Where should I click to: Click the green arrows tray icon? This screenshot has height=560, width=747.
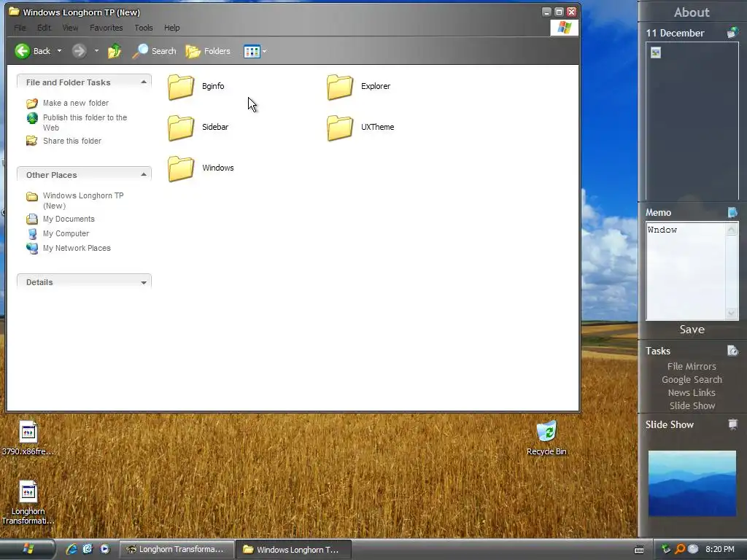point(665,550)
